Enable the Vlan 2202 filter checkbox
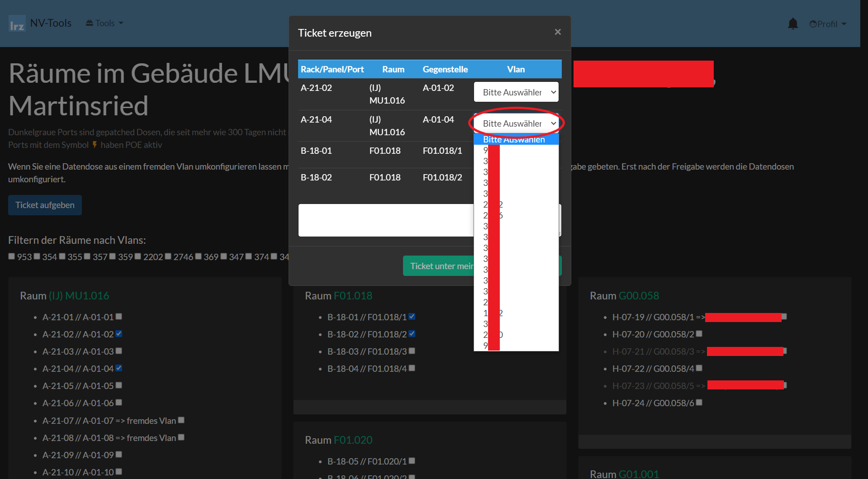 138,256
